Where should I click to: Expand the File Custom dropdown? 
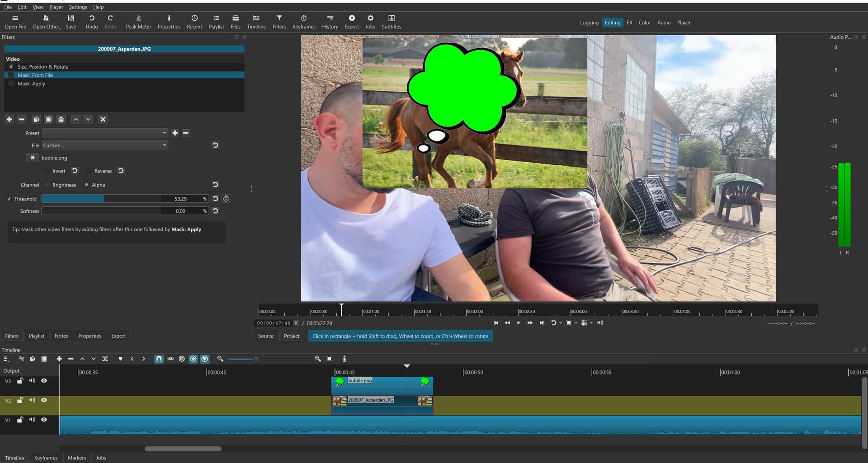105,145
